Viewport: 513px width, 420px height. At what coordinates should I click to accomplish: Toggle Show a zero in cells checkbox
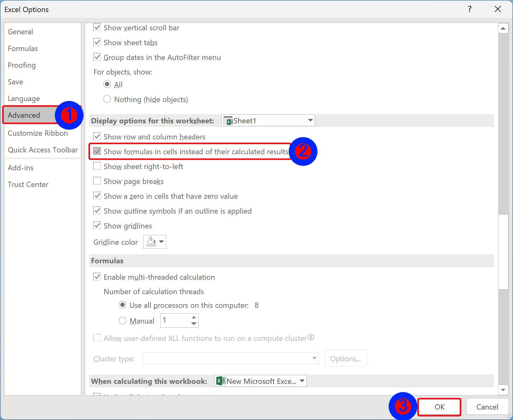[x=97, y=196]
